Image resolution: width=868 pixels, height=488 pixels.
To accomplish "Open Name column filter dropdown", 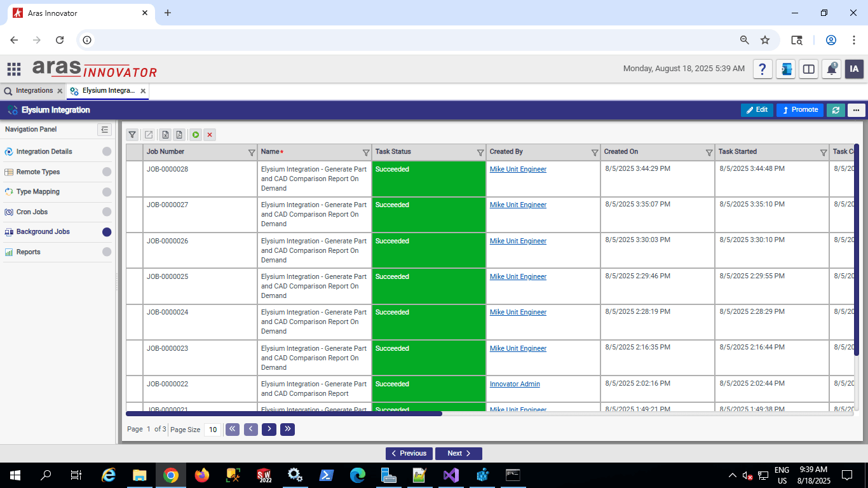I will (366, 152).
